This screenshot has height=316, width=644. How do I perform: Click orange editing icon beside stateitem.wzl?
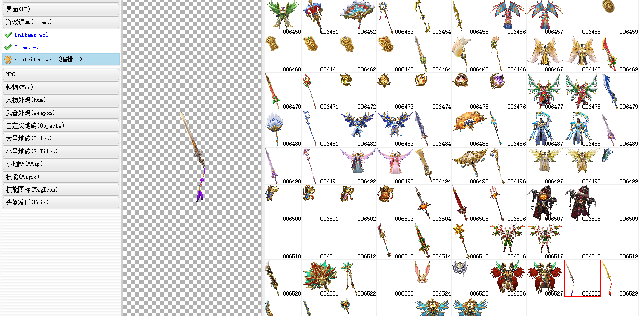pyautogui.click(x=8, y=59)
